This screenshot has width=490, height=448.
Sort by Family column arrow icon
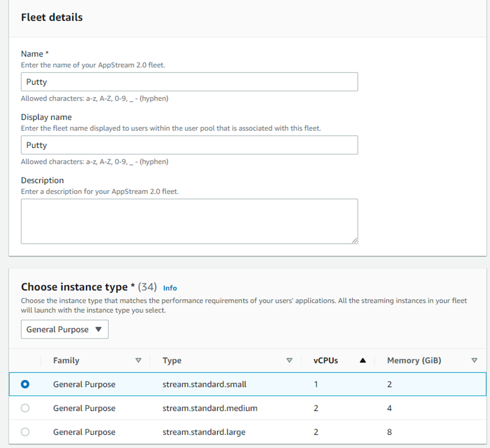click(138, 360)
